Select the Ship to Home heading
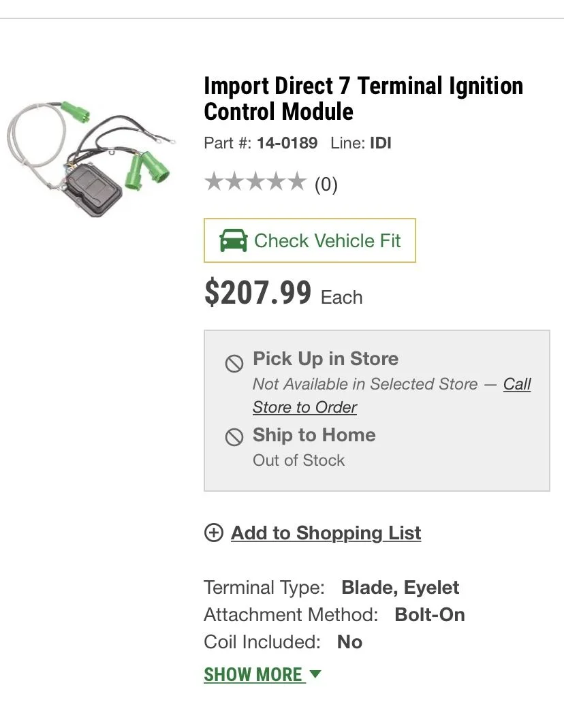This screenshot has height=728, width=564. [x=314, y=435]
